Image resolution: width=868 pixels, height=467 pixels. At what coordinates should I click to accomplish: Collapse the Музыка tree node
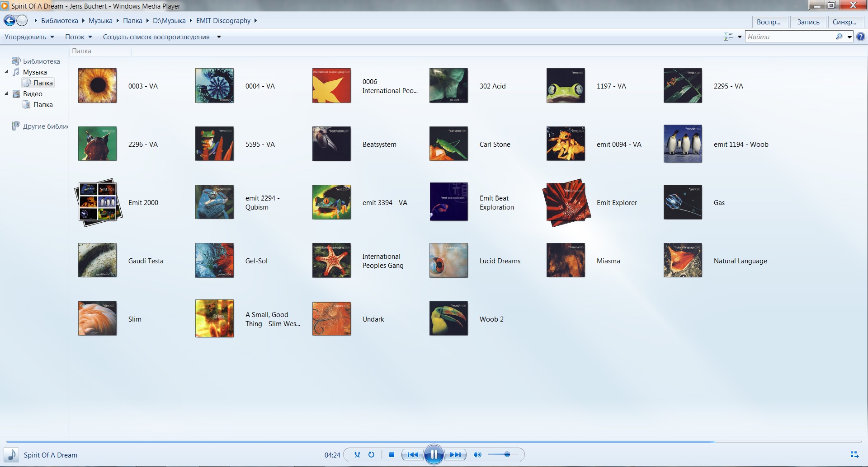(7, 72)
